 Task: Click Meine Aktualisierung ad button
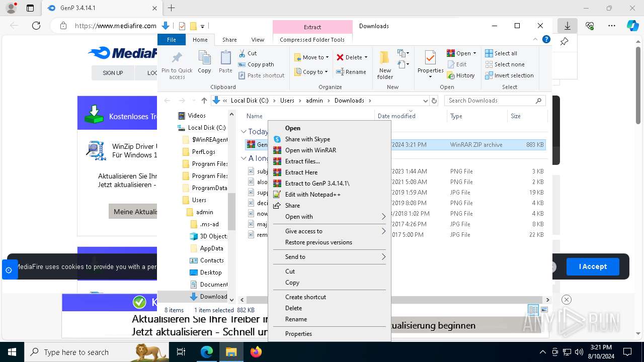(133, 212)
